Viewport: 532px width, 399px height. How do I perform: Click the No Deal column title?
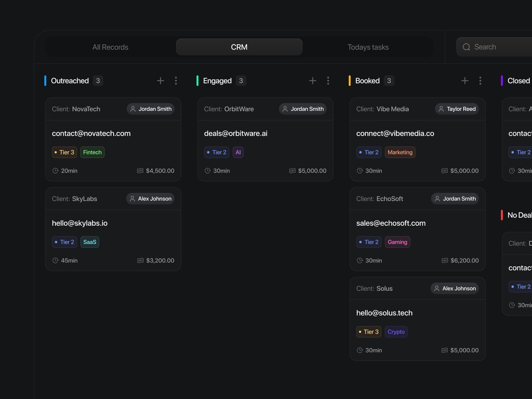(x=520, y=215)
